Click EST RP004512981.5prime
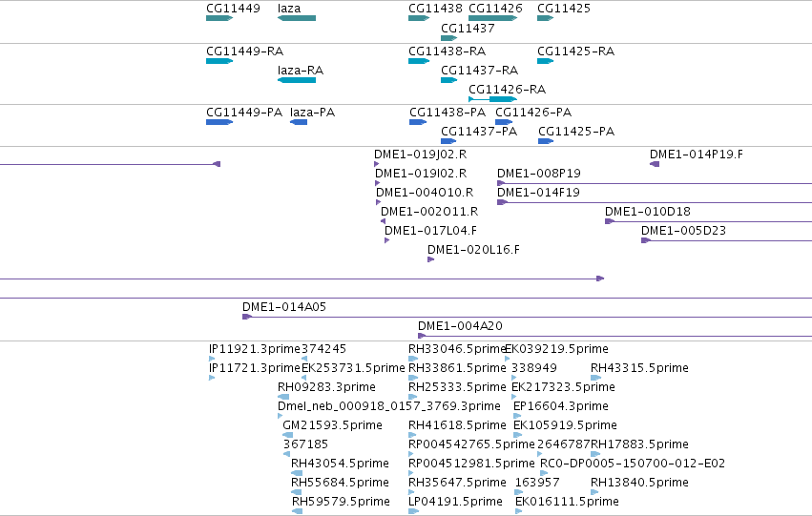The height and width of the screenshot is (516, 812). [x=471, y=464]
